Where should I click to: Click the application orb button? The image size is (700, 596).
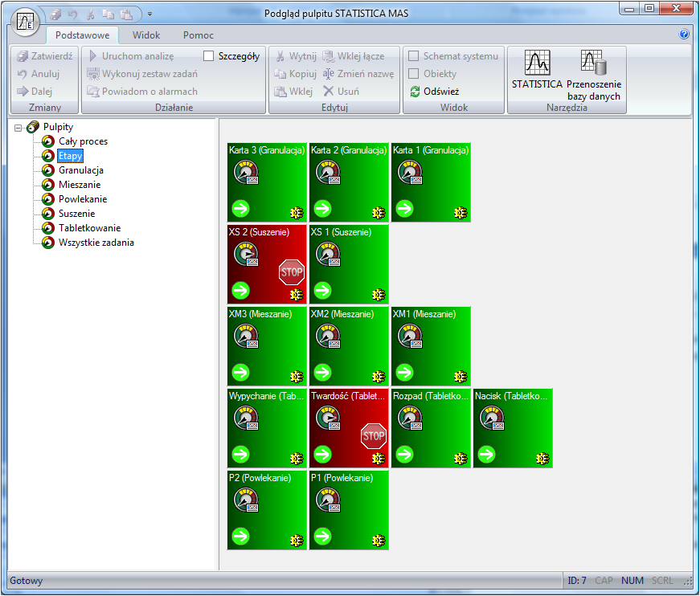pos(25,22)
